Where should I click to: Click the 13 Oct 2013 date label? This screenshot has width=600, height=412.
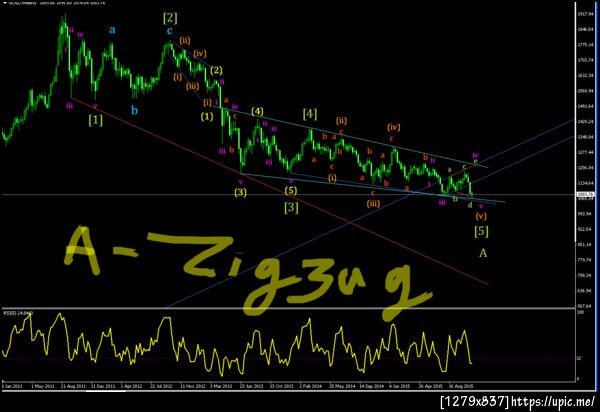tap(282, 386)
